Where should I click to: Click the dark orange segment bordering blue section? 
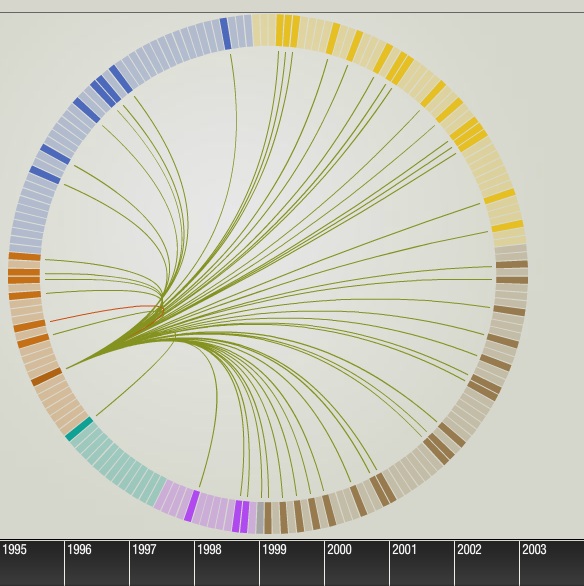click(x=25, y=256)
